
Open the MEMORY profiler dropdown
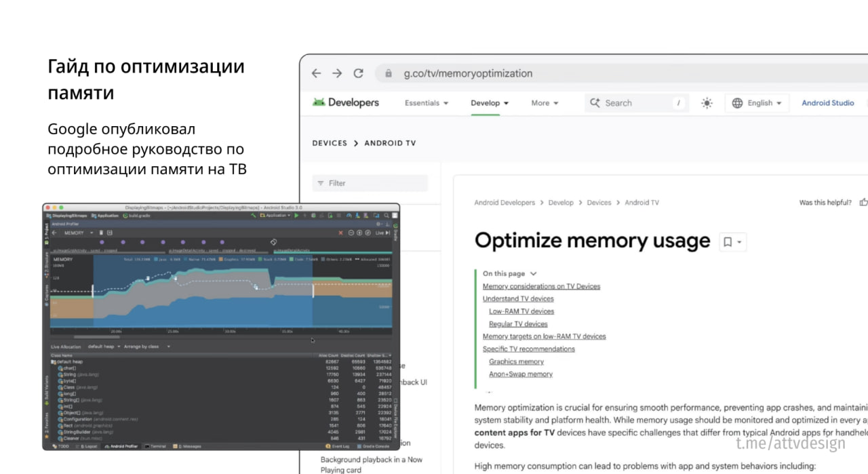point(79,233)
